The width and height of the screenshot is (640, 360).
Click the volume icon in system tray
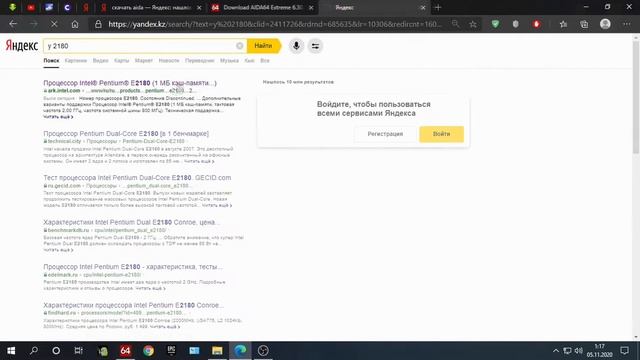578,351
